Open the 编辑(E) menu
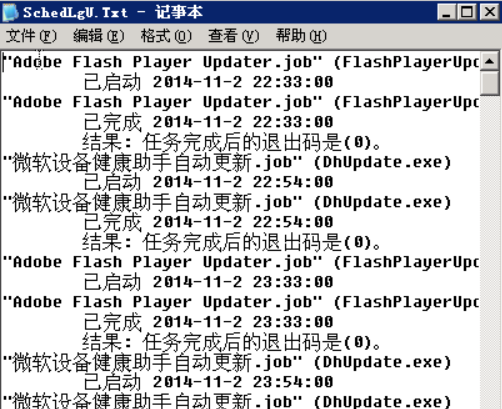The height and width of the screenshot is (409, 502). coord(99,36)
